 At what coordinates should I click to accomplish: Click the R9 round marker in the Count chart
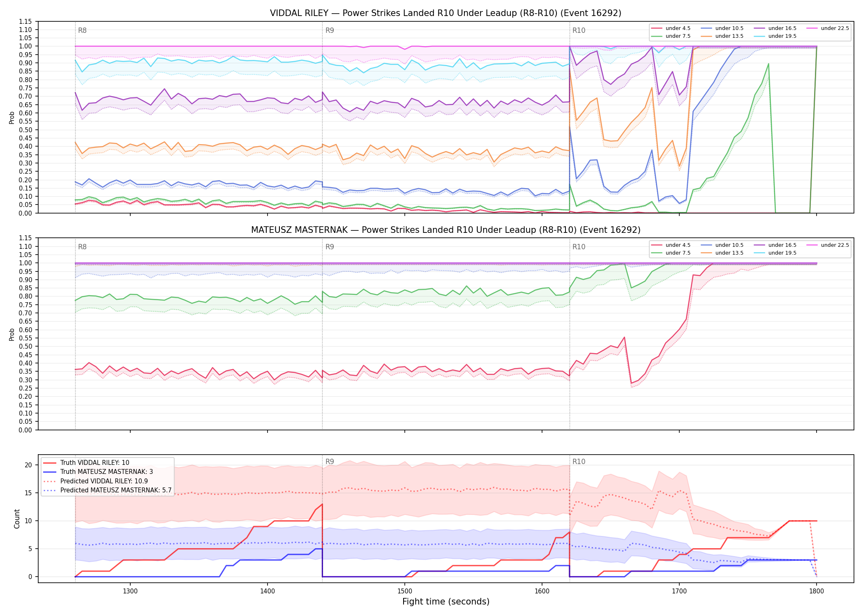tap(330, 462)
